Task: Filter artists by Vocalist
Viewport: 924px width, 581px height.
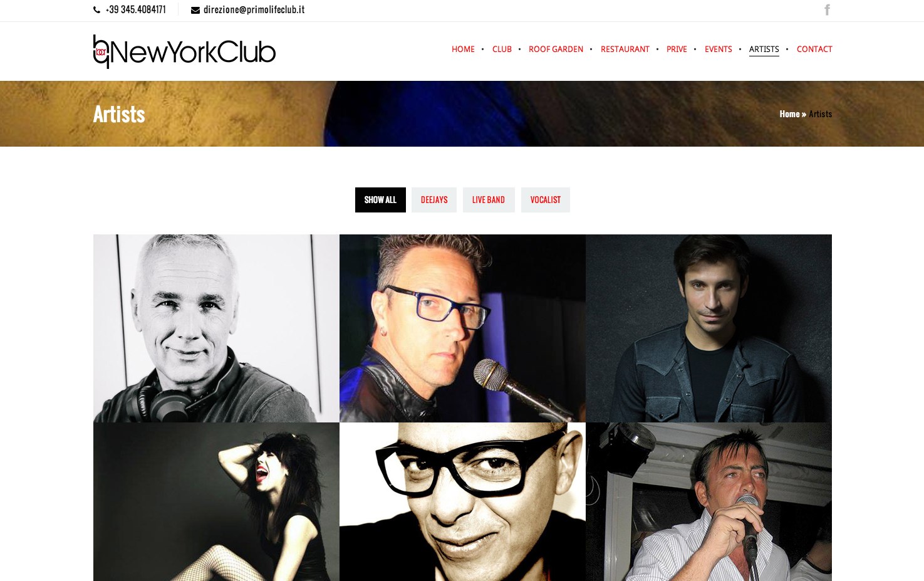Action: [x=546, y=200]
